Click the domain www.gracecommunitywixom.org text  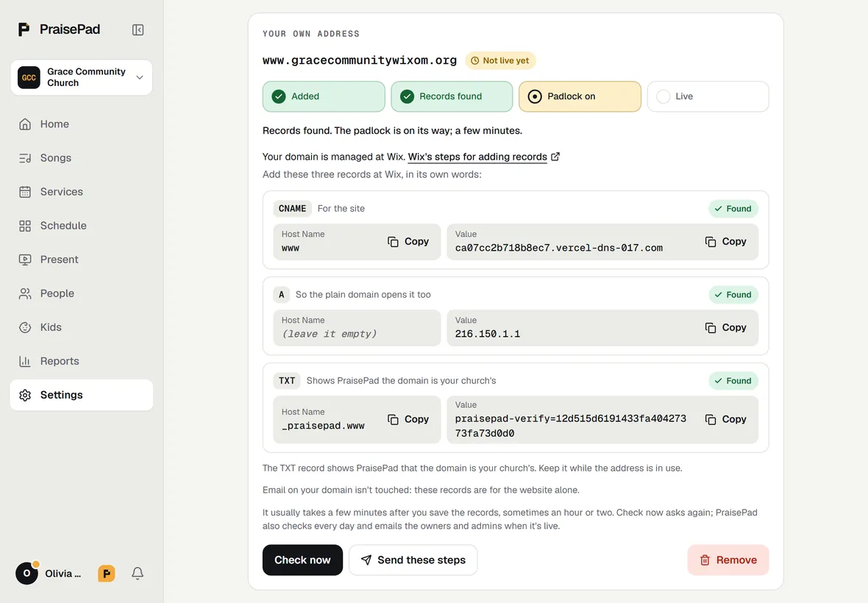pos(360,60)
